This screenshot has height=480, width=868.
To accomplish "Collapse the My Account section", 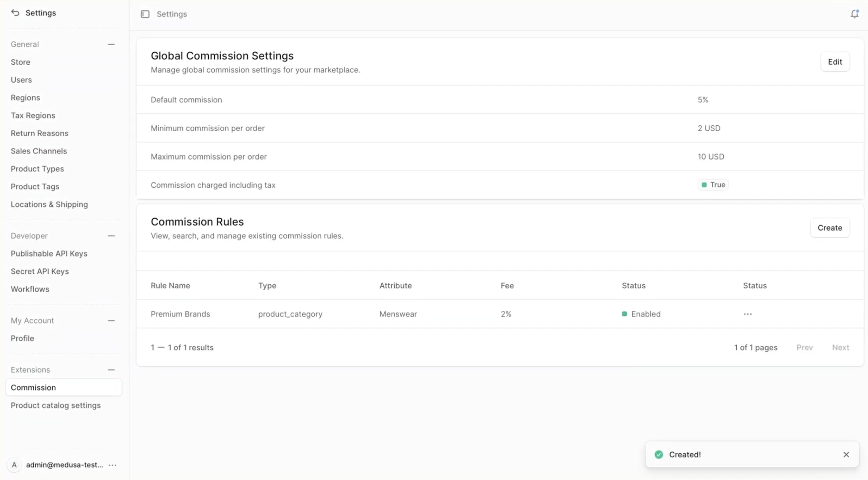I will pos(111,321).
